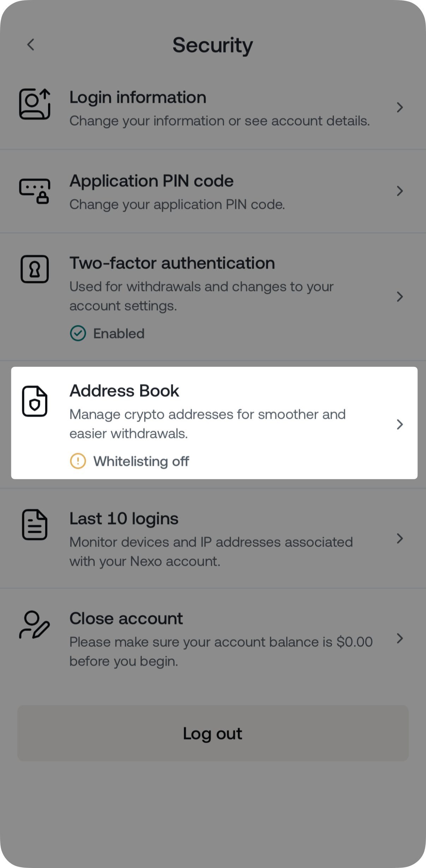
Task: Tap the orange Whitelisting off warning icon
Action: click(x=78, y=461)
